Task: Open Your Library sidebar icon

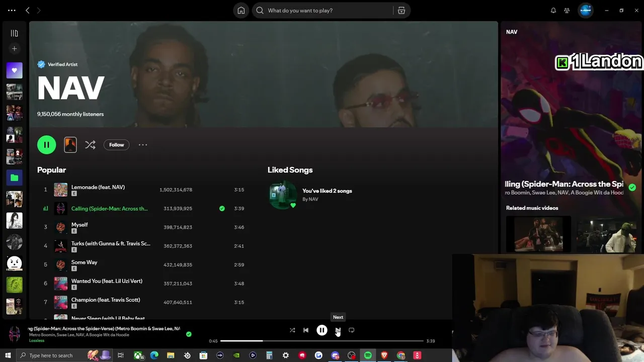Action: (14, 33)
